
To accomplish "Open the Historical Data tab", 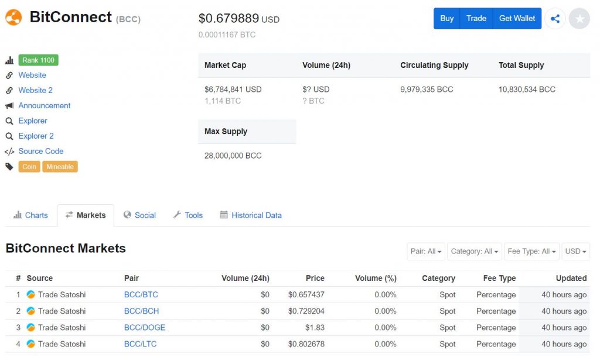I will pyautogui.click(x=251, y=215).
